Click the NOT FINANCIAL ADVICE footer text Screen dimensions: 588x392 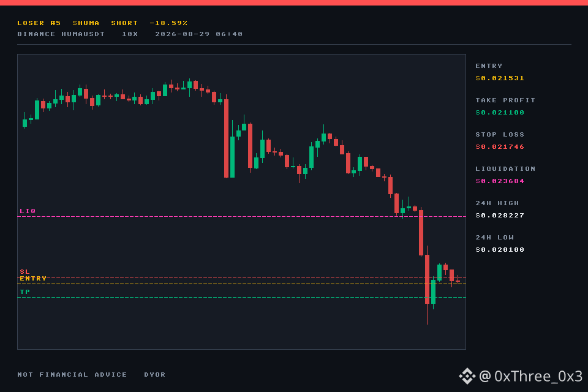pyautogui.click(x=72, y=375)
